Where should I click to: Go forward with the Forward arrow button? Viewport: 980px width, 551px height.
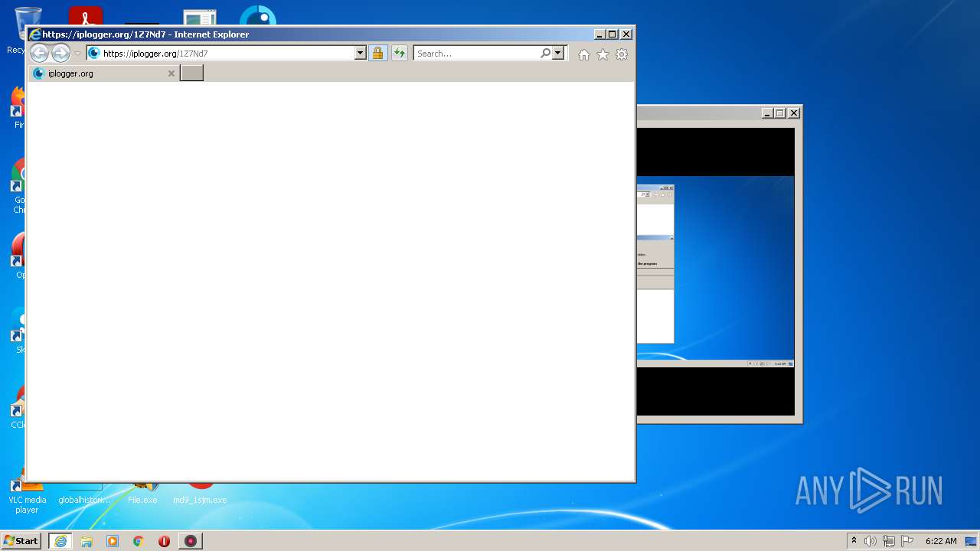60,53
